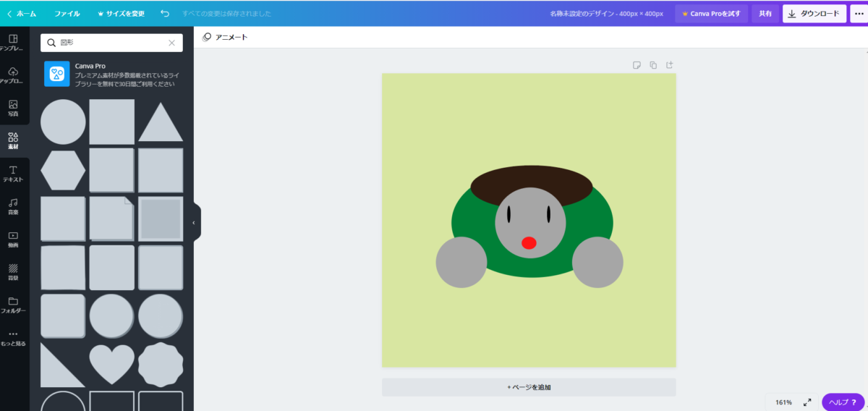Screen dimensions: 868x411
Task: Select the right gray circle hand
Action: (x=597, y=262)
